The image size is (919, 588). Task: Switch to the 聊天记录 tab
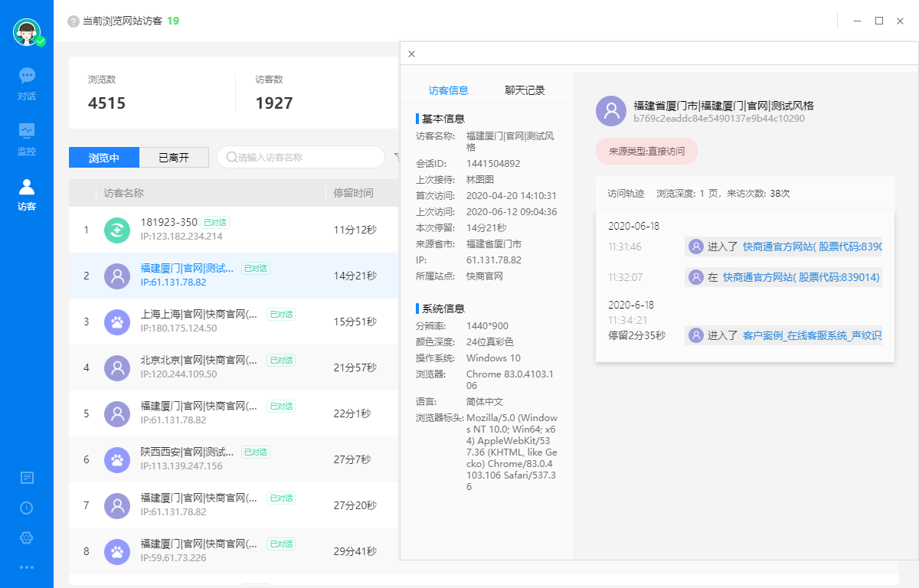[x=525, y=90]
